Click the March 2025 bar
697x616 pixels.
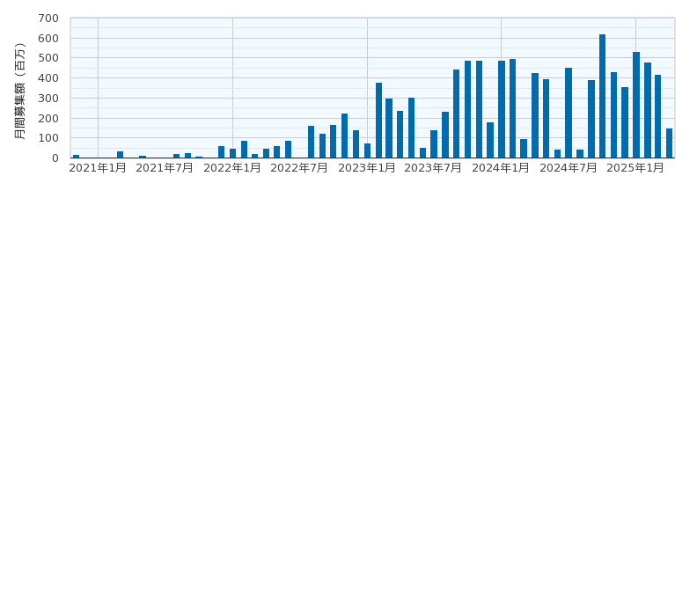[x=658, y=116]
